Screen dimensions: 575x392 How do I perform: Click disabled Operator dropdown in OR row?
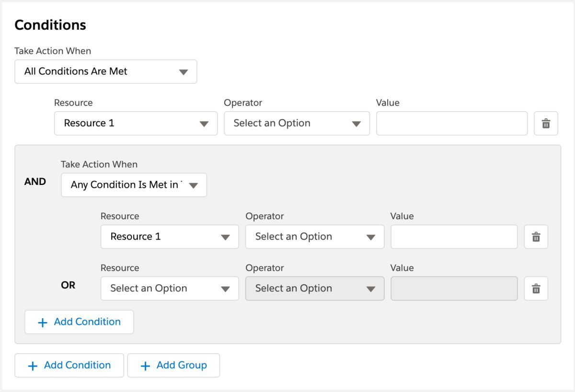314,288
